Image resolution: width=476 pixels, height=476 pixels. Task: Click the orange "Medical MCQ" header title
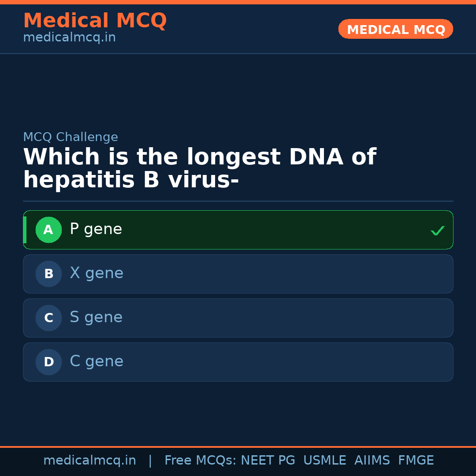click(95, 21)
